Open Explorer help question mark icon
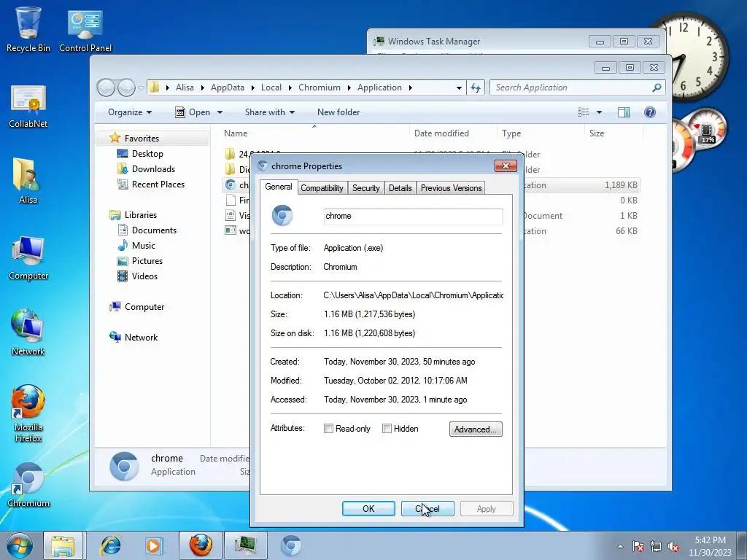The width and height of the screenshot is (747, 560). coord(650,112)
